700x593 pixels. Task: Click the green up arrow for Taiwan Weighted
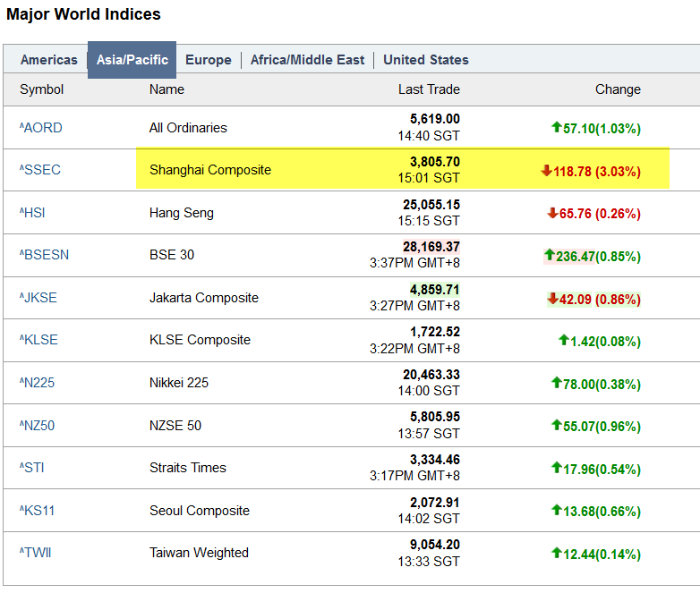pos(556,553)
